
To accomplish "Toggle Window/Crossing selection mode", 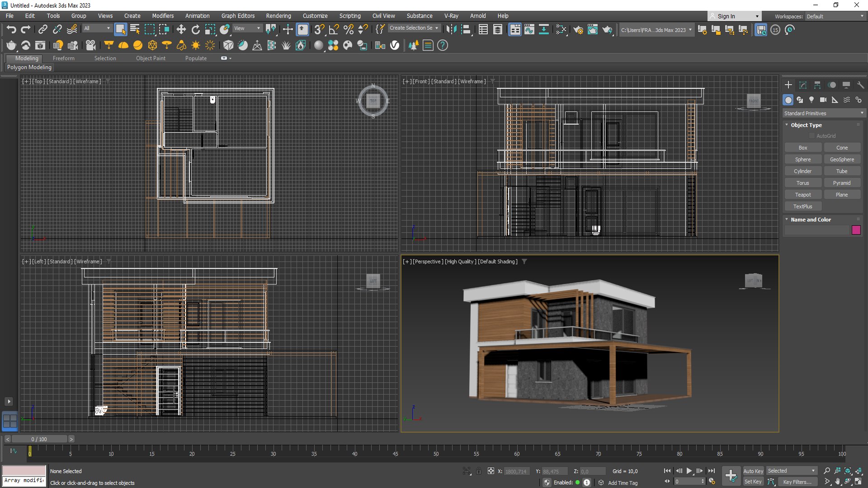I will pyautogui.click(x=164, y=30).
